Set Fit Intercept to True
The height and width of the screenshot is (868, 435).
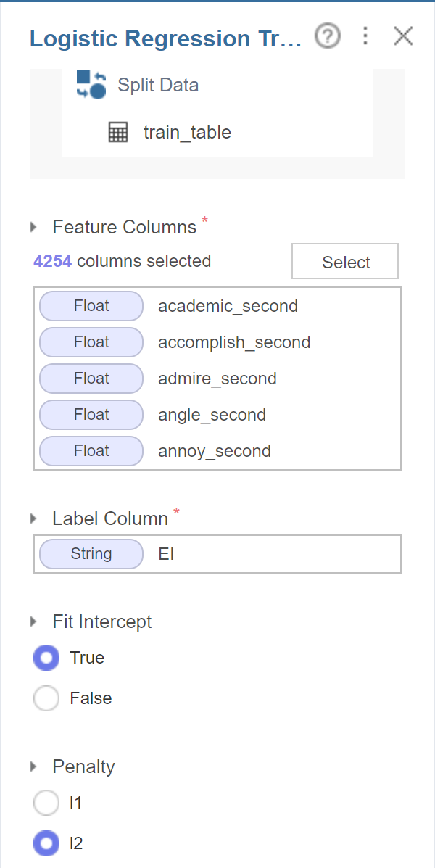(46, 658)
